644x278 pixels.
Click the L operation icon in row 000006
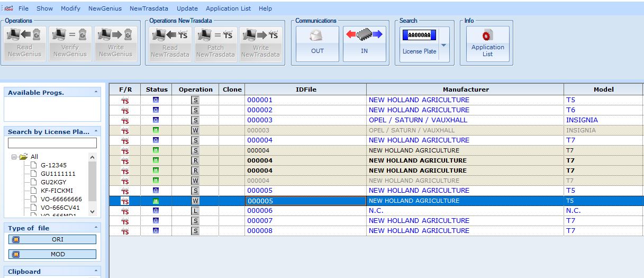[x=195, y=210]
